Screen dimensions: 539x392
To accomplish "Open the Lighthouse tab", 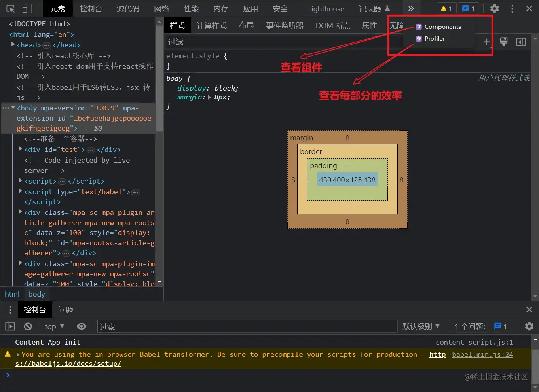I will coord(326,9).
